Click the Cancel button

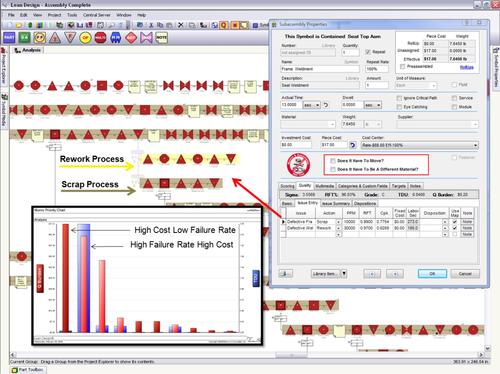coord(465,274)
